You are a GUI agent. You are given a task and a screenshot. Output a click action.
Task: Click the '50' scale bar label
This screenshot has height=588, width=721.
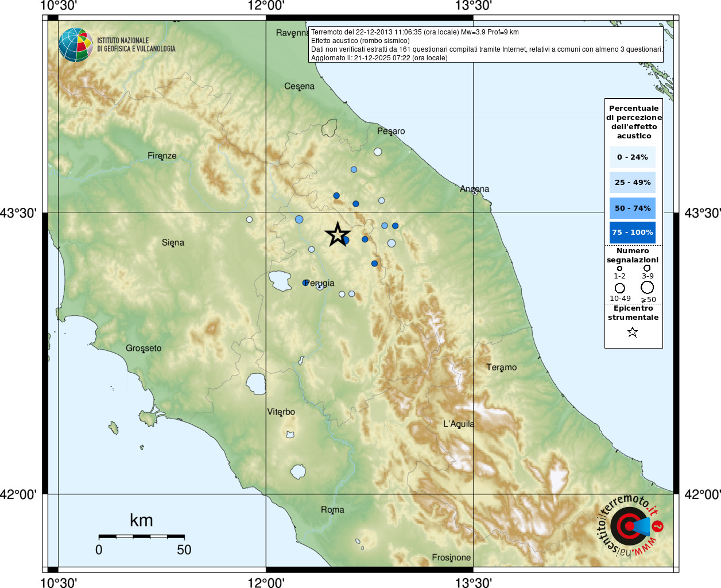[x=184, y=550]
